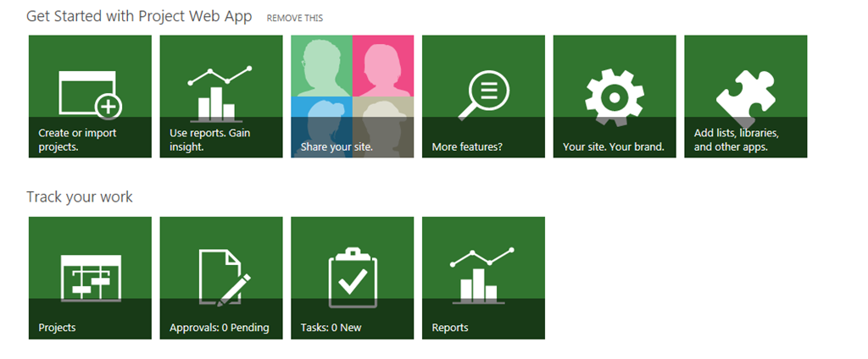Screen dimensions: 868x359
Task: Select the 'Share your site.' label
Action: click(337, 147)
